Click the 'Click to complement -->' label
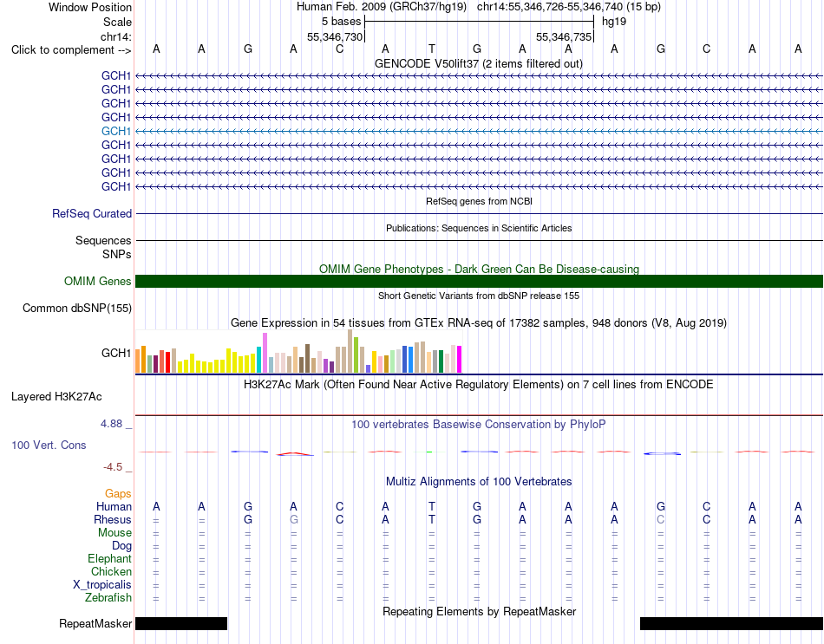This screenshot has width=824, height=644. [x=71, y=50]
